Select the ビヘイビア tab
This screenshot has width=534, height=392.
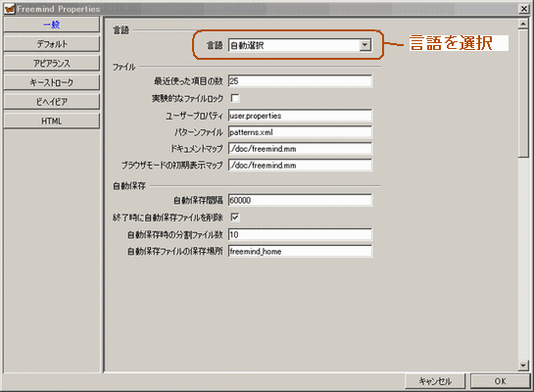51,102
